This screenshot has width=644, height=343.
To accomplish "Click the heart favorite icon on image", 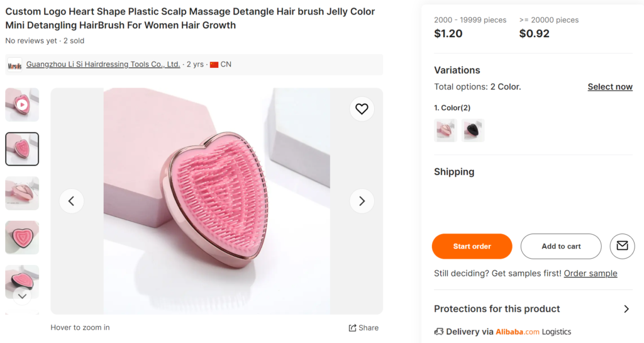I will click(362, 109).
